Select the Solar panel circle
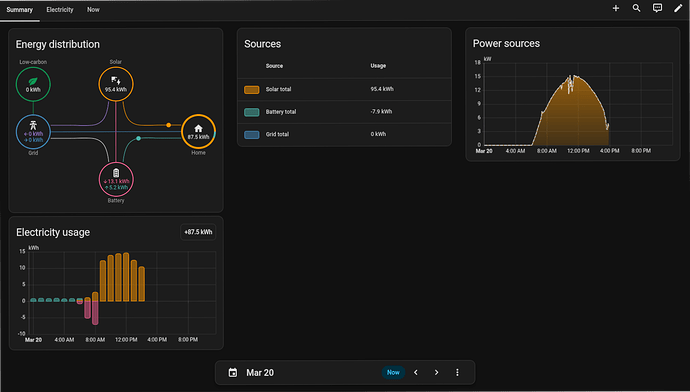This screenshot has height=392, width=690. [x=116, y=84]
